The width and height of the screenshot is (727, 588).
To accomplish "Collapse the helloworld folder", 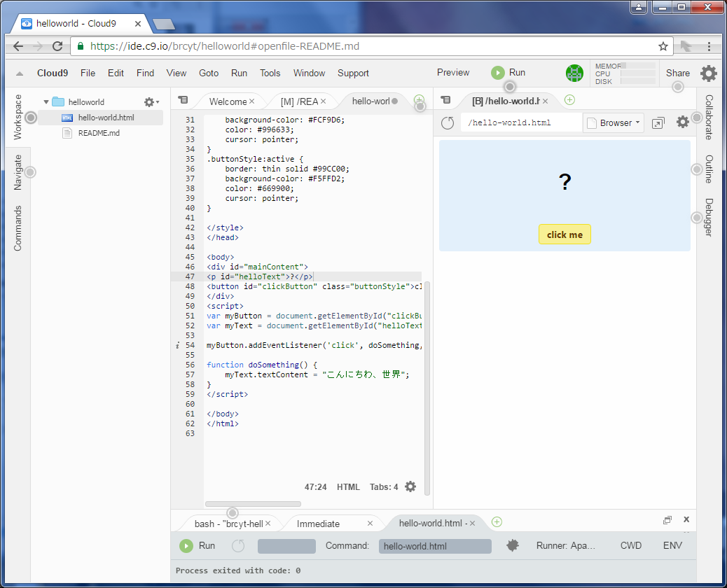I will (46, 102).
